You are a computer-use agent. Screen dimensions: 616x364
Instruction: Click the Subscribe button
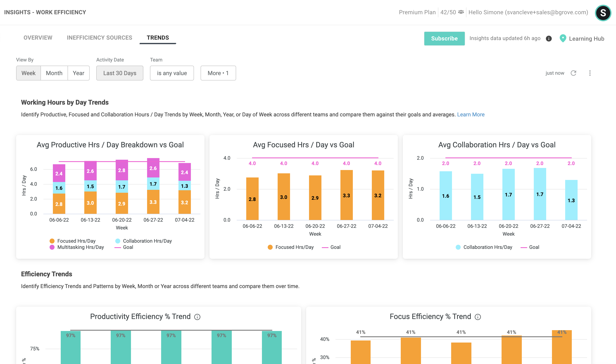coord(444,39)
